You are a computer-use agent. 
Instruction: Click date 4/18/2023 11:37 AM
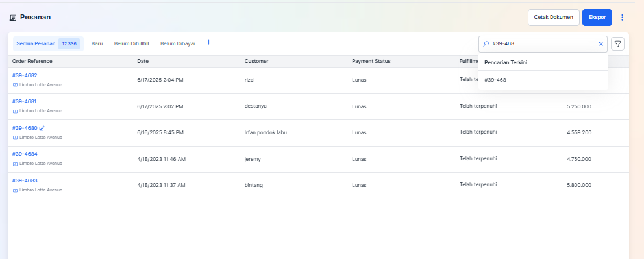161,185
